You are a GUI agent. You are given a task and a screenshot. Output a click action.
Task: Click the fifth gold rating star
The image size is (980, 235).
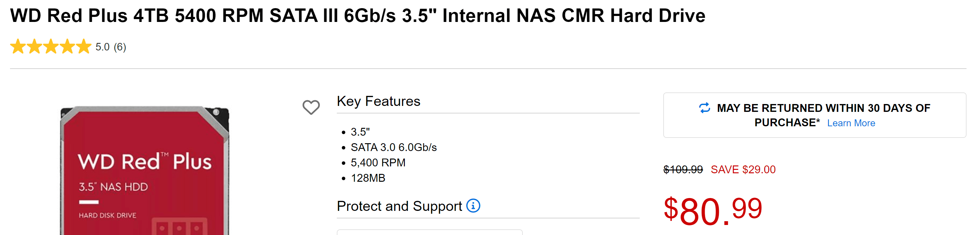pyautogui.click(x=84, y=47)
